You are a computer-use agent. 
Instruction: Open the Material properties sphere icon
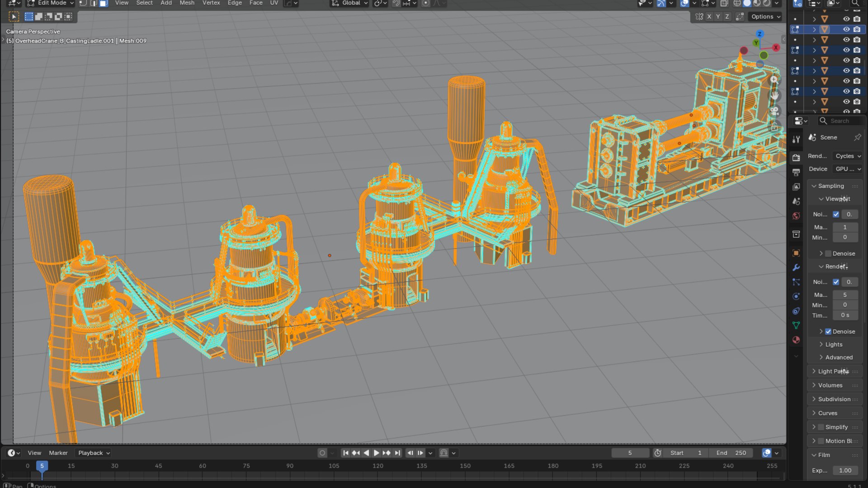coord(796,340)
